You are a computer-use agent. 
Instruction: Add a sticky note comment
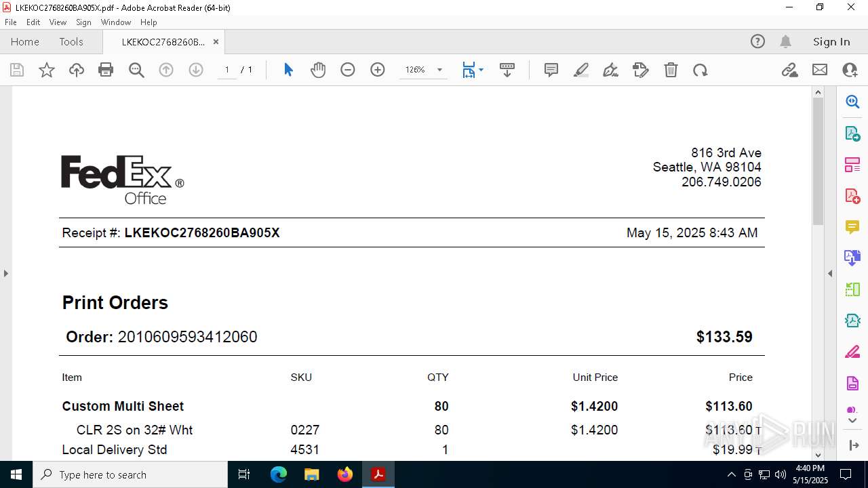(551, 70)
